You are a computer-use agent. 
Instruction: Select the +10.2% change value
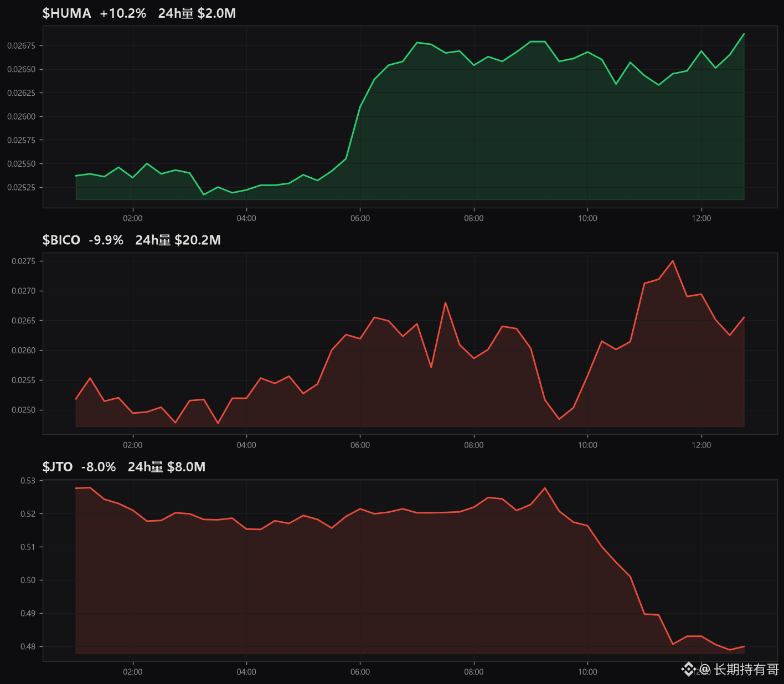click(x=123, y=13)
